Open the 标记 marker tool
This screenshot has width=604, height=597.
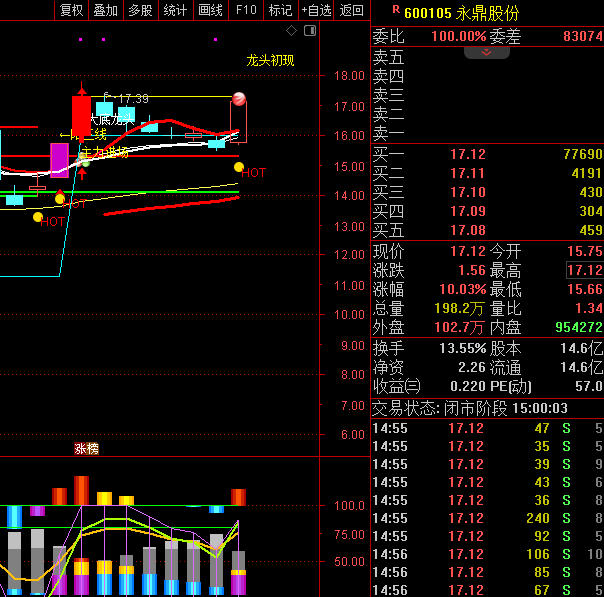[280, 10]
